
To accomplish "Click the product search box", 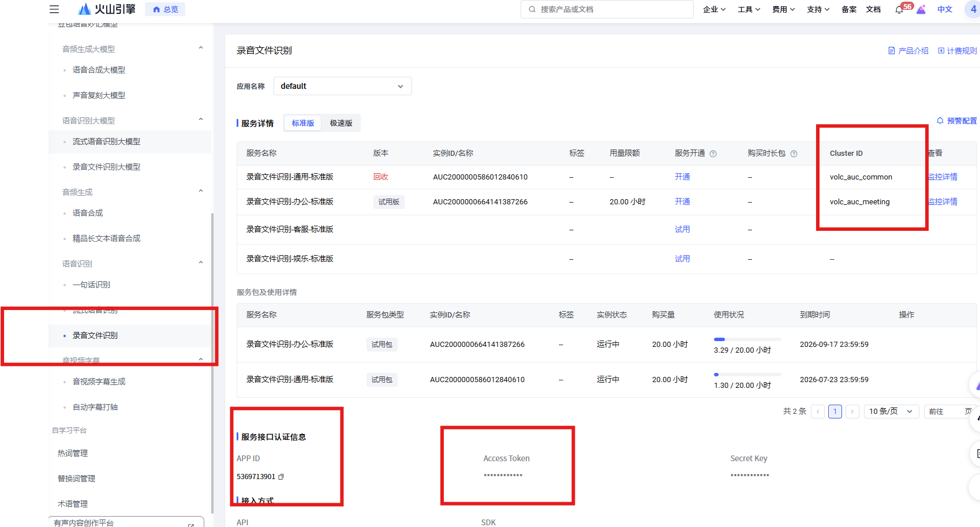I will (607, 9).
